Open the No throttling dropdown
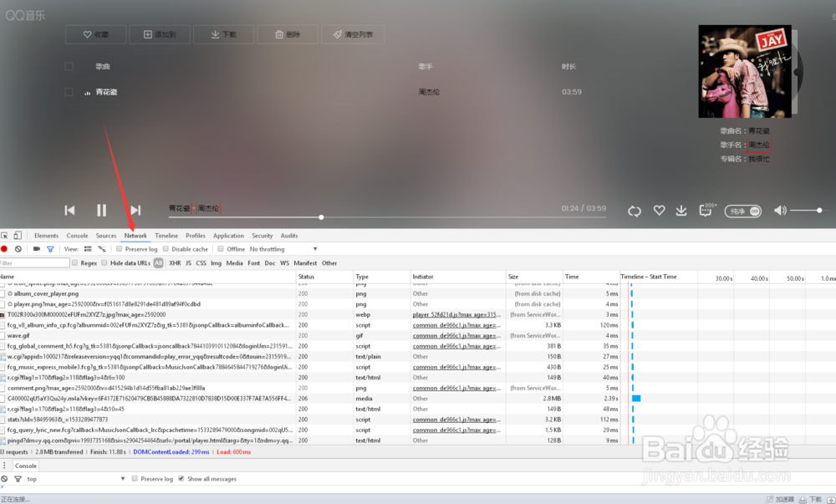Viewport: 836px width, 504px height. [283, 249]
